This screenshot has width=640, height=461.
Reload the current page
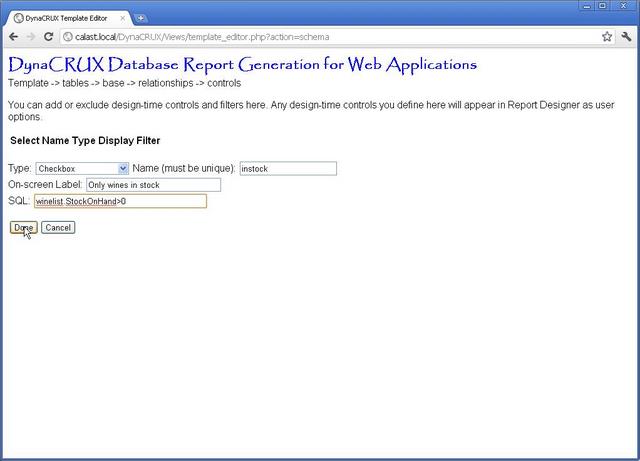point(49,37)
